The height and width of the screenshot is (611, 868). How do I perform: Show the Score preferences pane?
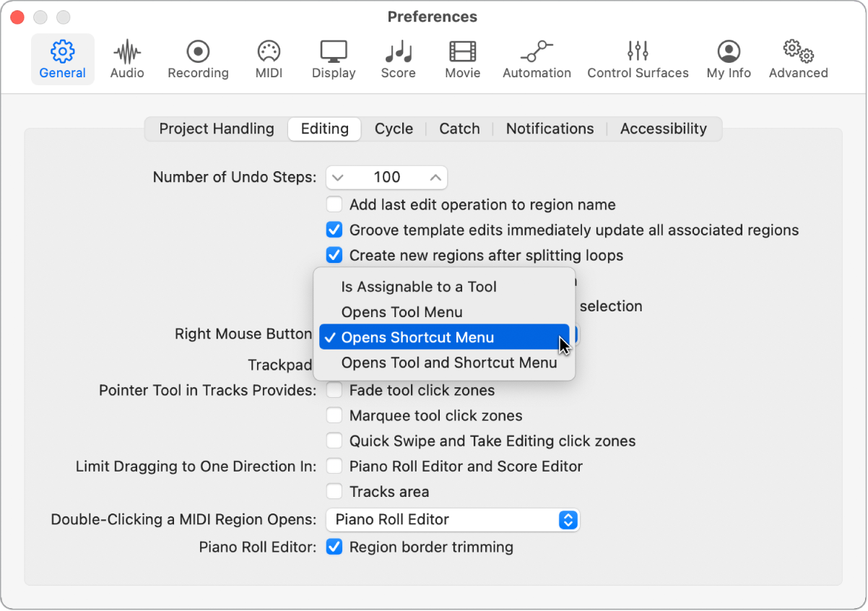click(x=398, y=59)
